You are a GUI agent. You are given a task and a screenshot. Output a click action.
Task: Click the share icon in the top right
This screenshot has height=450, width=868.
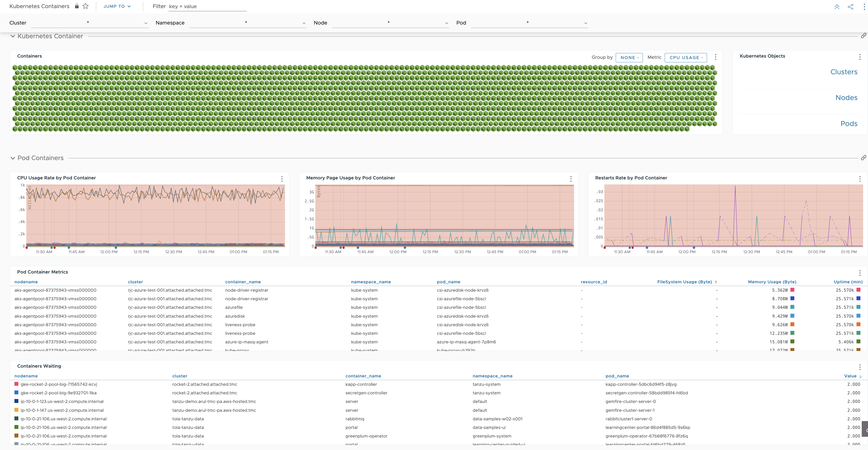click(850, 6)
